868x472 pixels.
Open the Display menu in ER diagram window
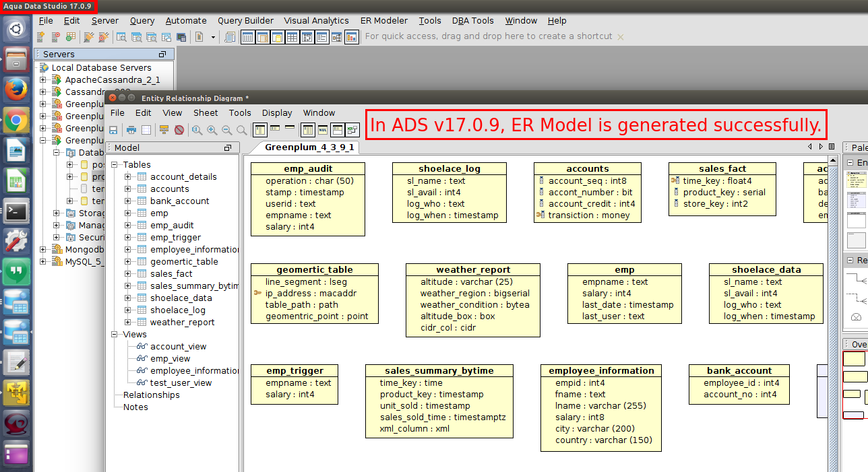[x=277, y=113]
